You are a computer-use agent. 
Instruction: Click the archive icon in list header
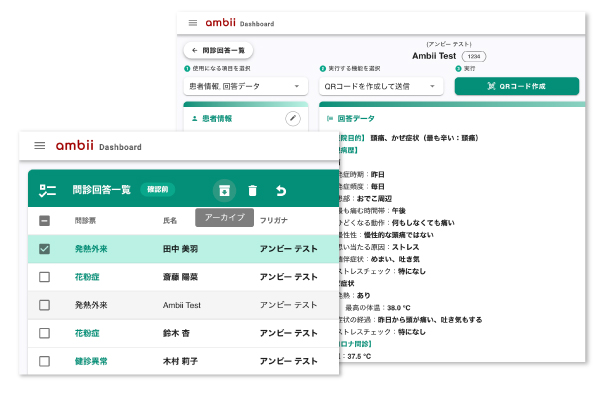click(224, 190)
